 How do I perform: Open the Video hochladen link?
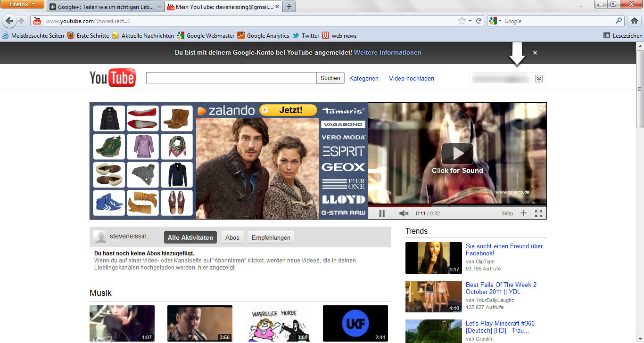(x=411, y=78)
